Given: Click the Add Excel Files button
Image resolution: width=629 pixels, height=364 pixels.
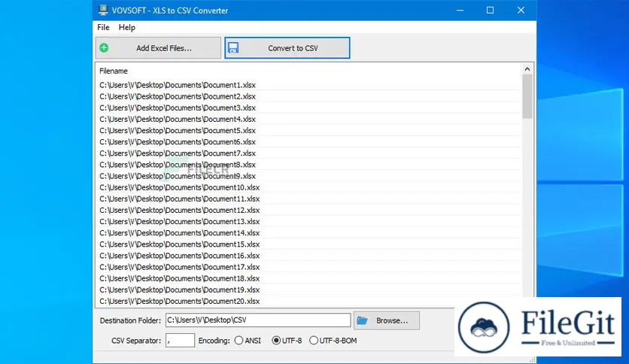Looking at the screenshot, I should point(158,48).
